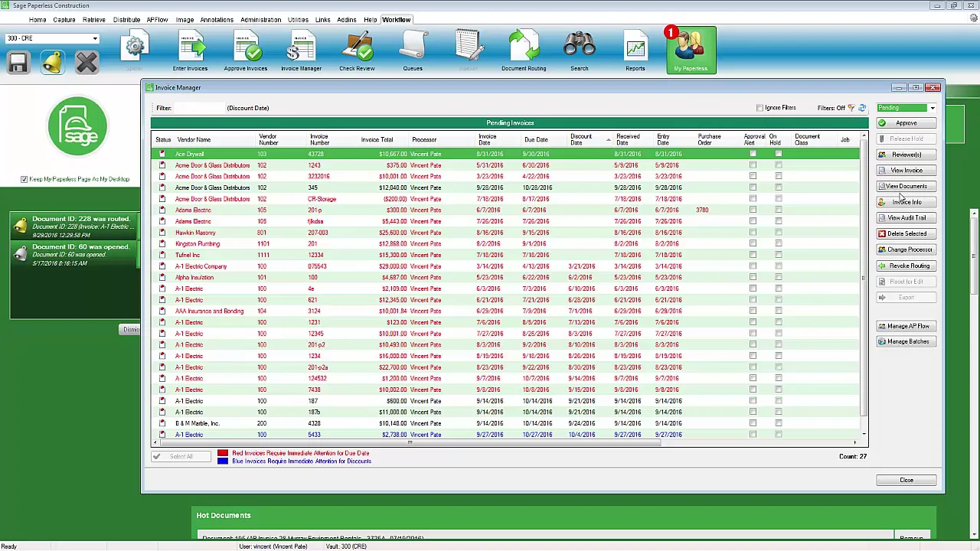Viewport: 980px width, 551px height.
Task: Click the B & M Marble status icon
Action: 162,423
